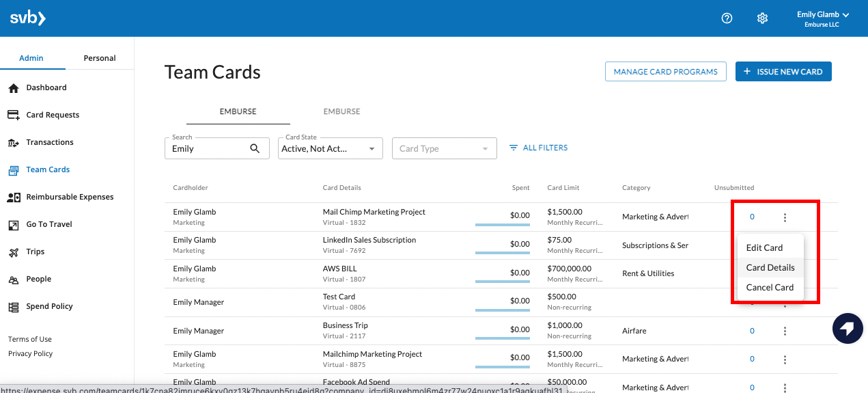Click the Manage Card Programs button
Viewport: 868px width, 393px height.
click(x=666, y=72)
